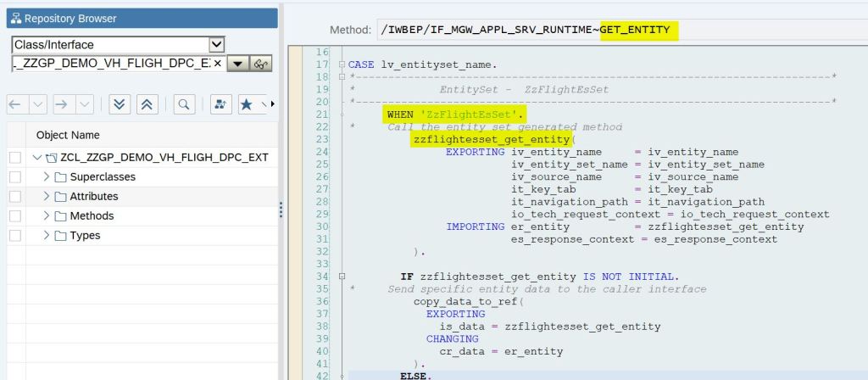The image size is (868, 380).
Task: Click the back arrow in Repository Browser toolbar
Action: tap(15, 104)
